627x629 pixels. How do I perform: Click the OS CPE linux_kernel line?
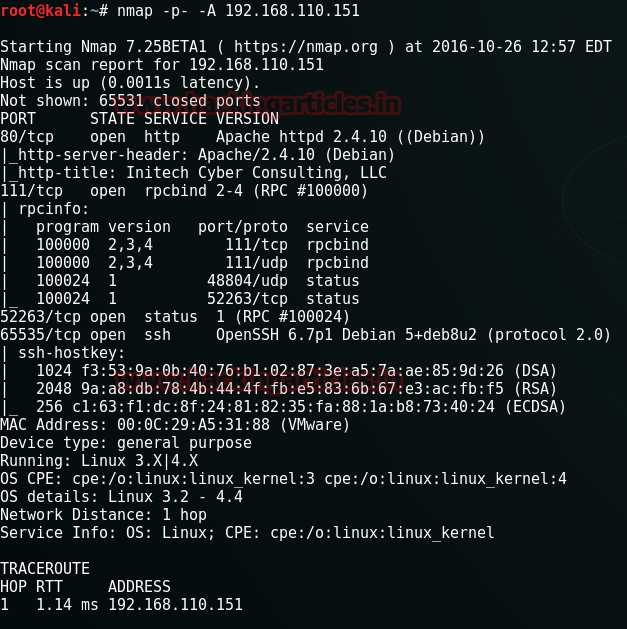coord(283,479)
